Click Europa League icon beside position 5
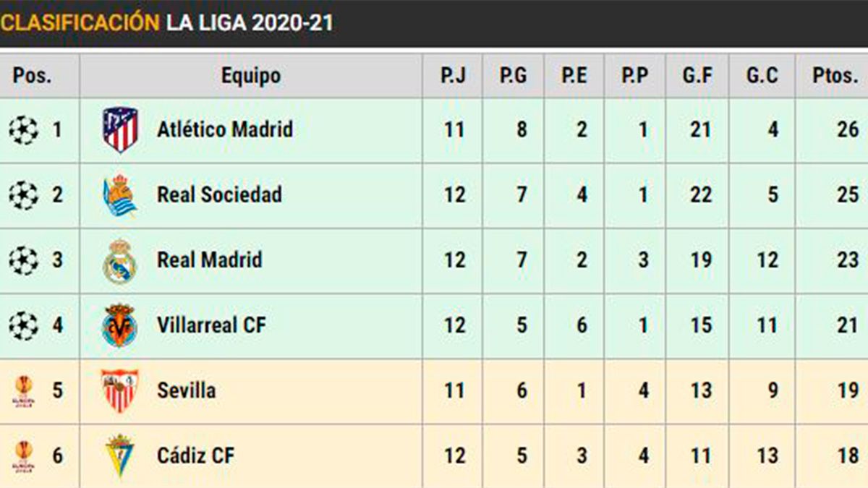 23,390
